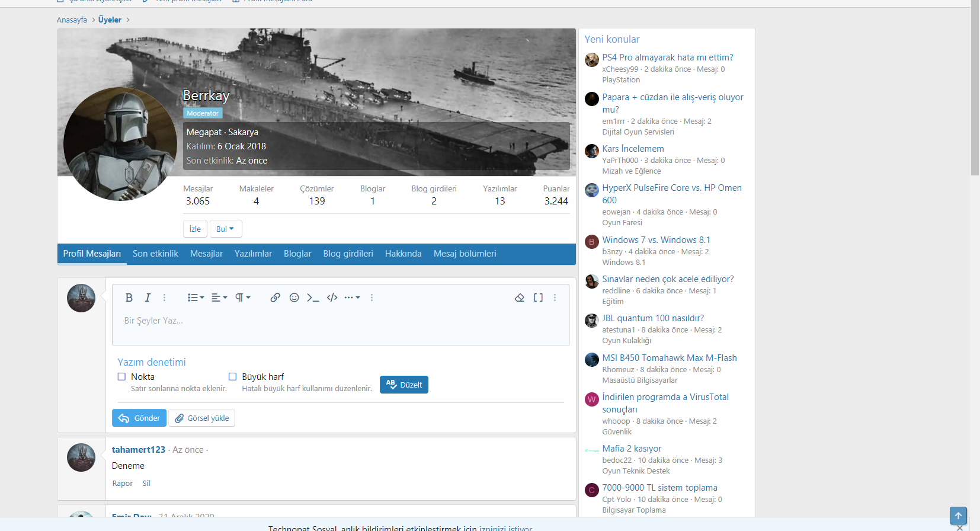Open the Windows 7 vs. Windows 8.1 topic
Viewport: 980px width, 531px height.
click(x=656, y=240)
